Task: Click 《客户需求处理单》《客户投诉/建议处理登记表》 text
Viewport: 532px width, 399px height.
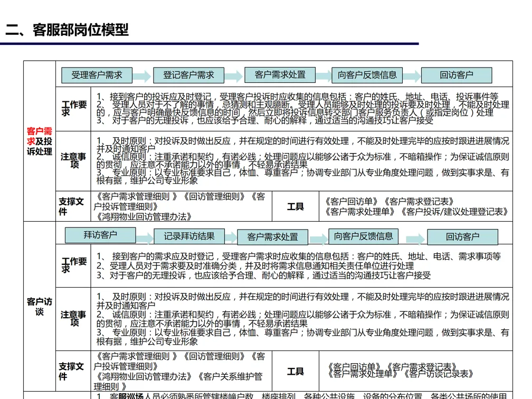Action: [x=417, y=212]
